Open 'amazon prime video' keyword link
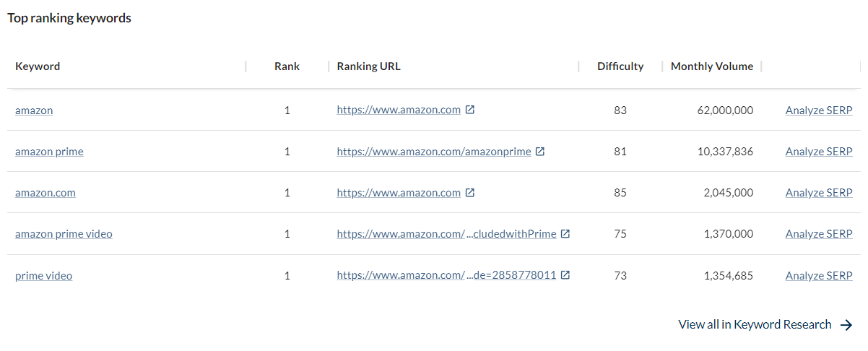This screenshot has height=351, width=868. tap(64, 234)
